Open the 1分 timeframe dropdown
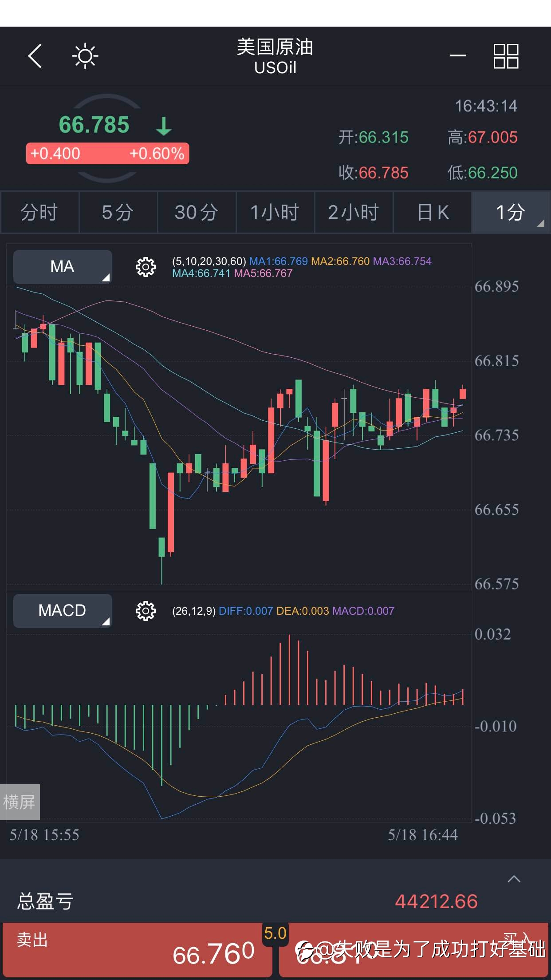 (511, 212)
